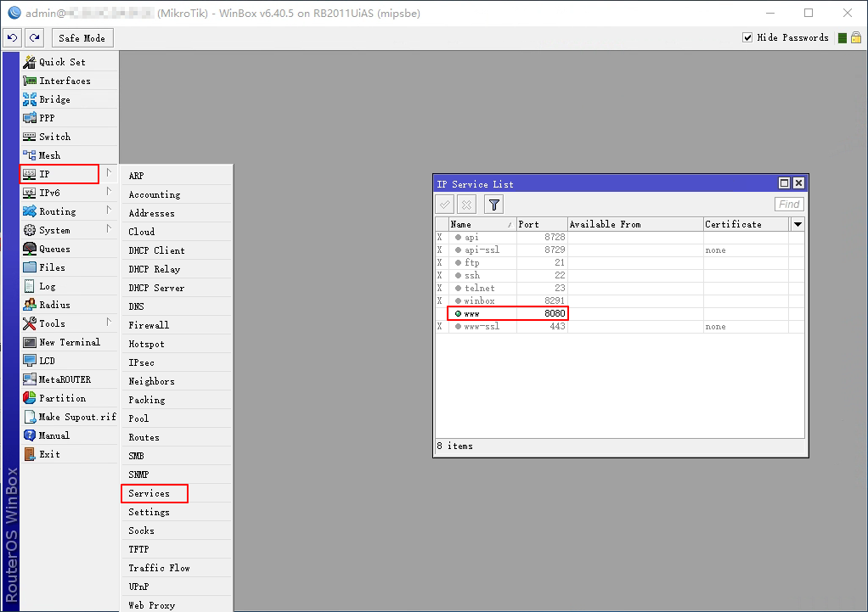This screenshot has width=868, height=612.
Task: Open Web Proxy from the IP submenu
Action: click(x=177, y=605)
